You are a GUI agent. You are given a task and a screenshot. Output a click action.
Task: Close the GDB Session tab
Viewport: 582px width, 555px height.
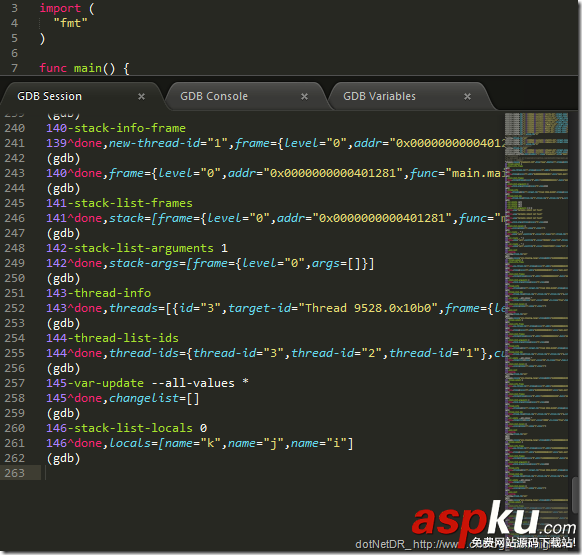coord(141,97)
